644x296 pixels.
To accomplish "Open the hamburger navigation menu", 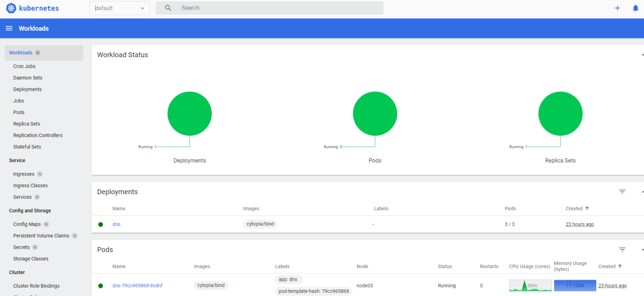I will [9, 28].
